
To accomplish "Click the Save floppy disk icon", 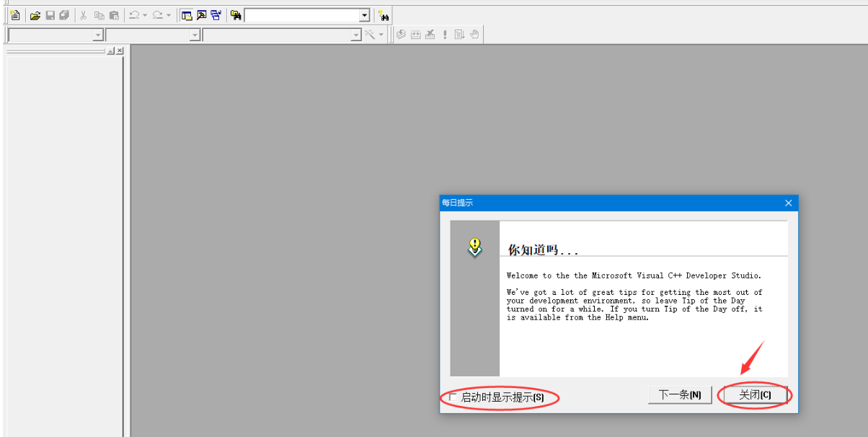I will pos(50,15).
